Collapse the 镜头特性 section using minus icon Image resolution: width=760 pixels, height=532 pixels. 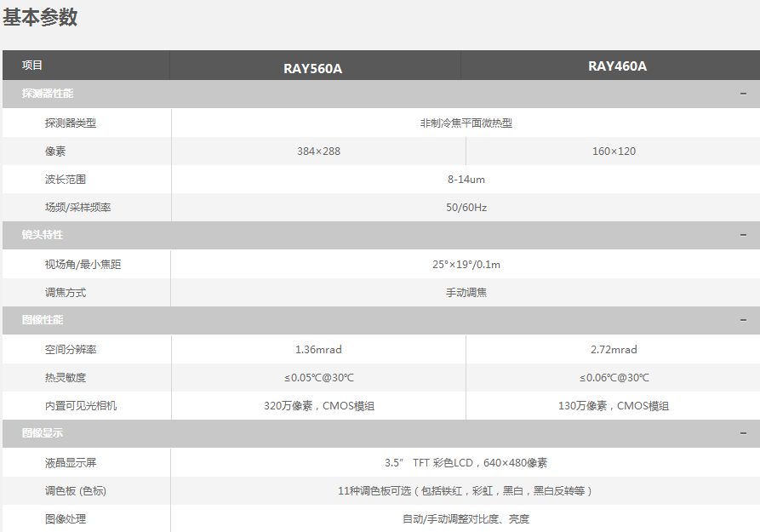[x=743, y=235]
